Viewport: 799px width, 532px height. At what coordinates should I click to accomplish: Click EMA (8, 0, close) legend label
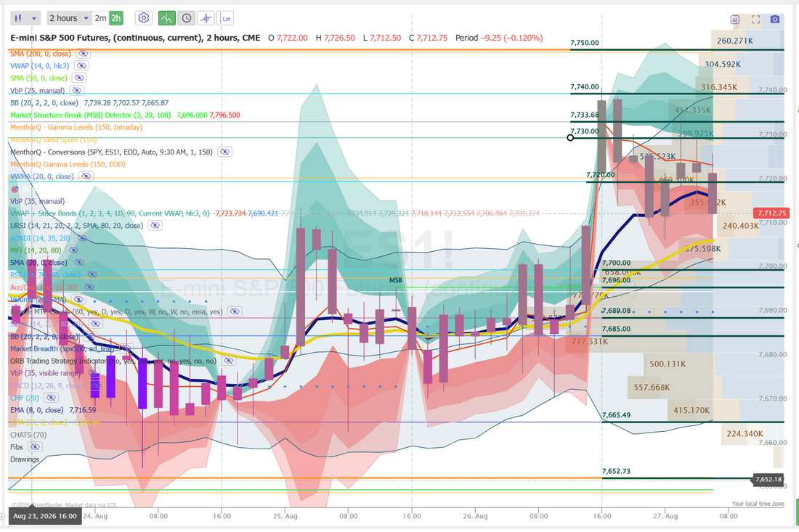[x=37, y=410]
